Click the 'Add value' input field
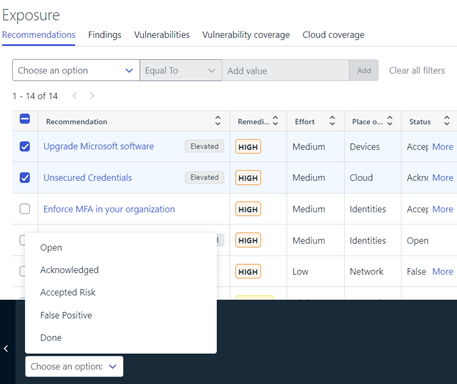Image resolution: width=457 pixels, height=384 pixels. tap(286, 70)
